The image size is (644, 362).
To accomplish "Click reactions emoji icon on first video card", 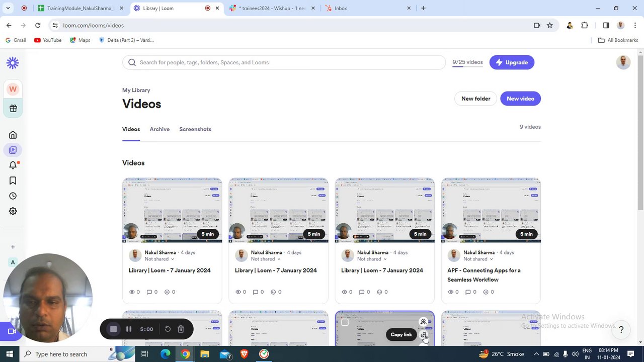I will click(x=167, y=292).
